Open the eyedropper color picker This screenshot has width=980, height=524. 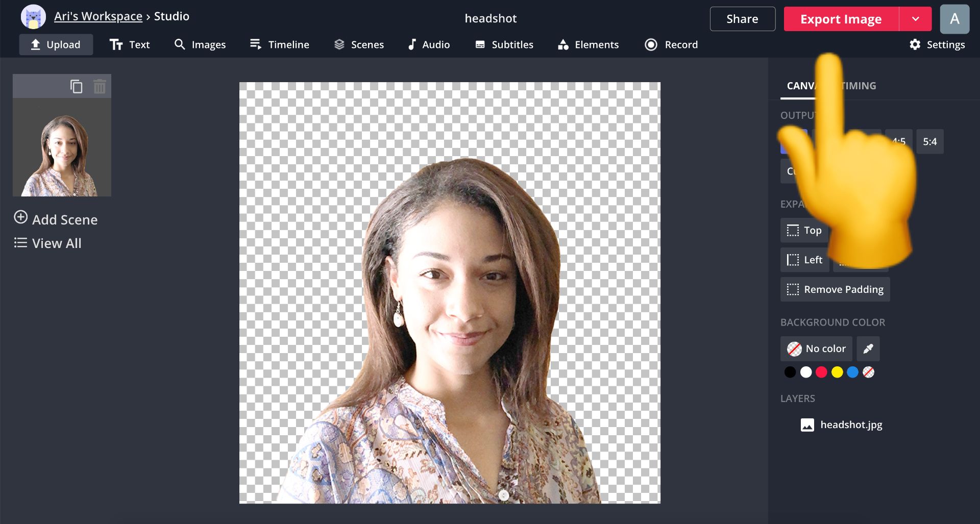click(868, 349)
